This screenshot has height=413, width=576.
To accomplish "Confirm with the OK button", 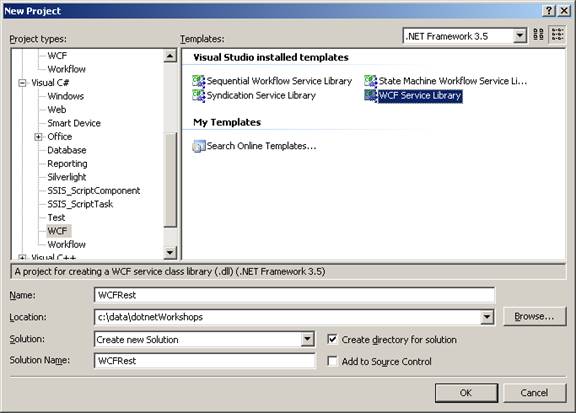I will point(466,393).
